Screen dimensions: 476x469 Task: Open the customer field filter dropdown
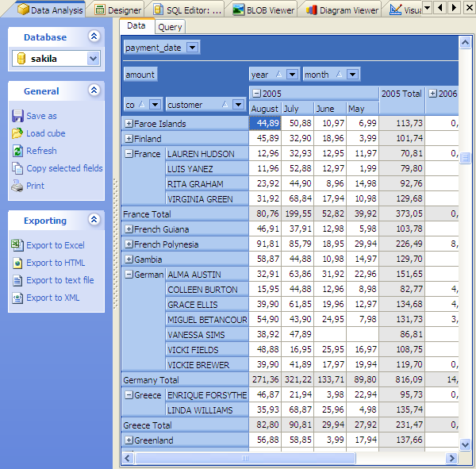point(238,105)
